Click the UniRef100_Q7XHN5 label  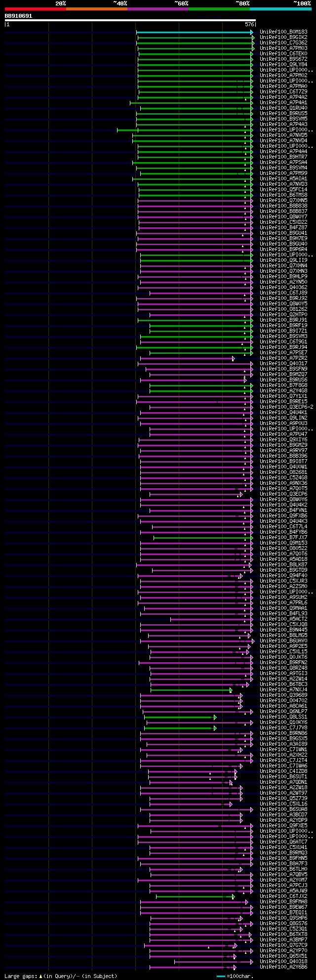pos(283,201)
